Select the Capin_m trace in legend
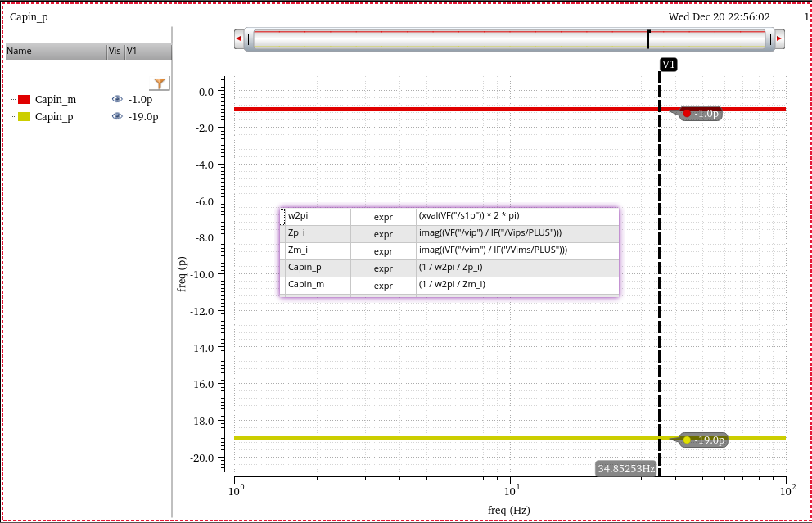This screenshot has width=812, height=523. pyautogui.click(x=56, y=99)
